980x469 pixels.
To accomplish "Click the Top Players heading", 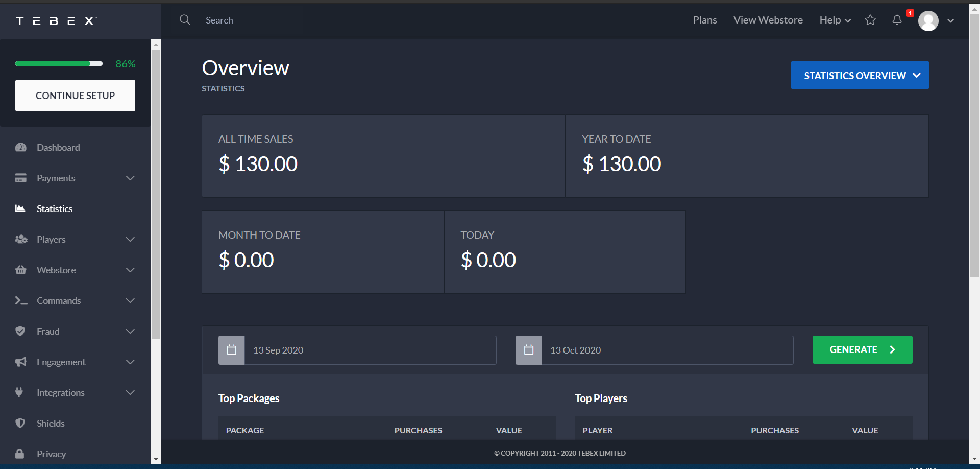I will [x=601, y=398].
